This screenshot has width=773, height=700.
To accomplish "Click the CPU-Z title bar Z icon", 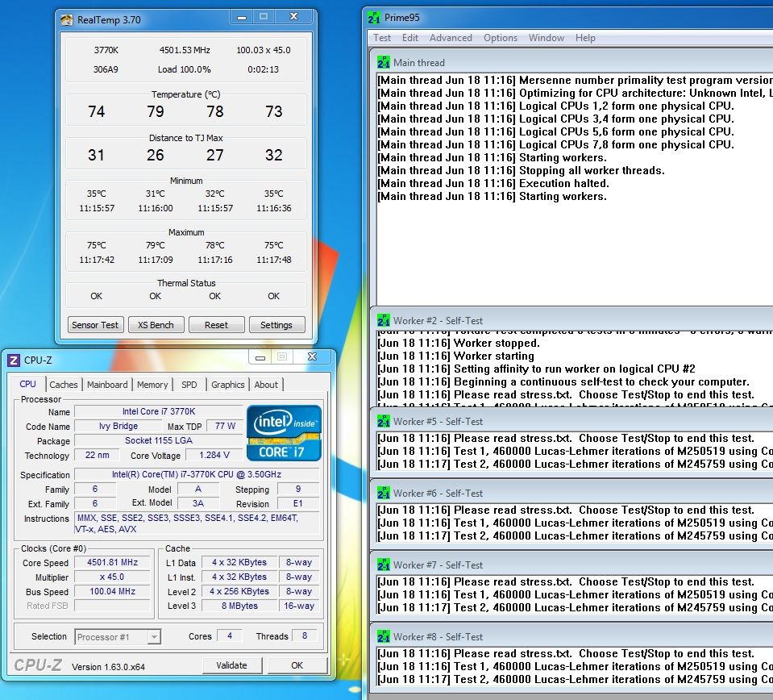I will [x=14, y=360].
